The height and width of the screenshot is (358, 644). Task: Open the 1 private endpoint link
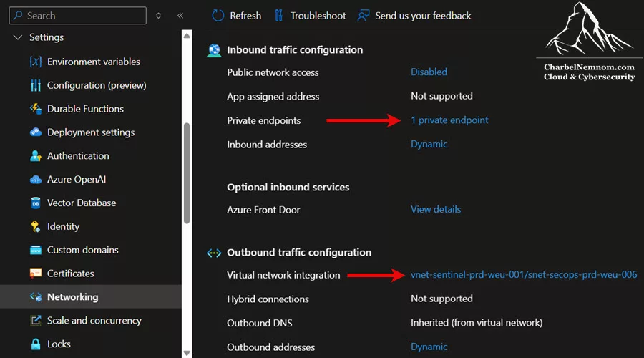click(449, 120)
